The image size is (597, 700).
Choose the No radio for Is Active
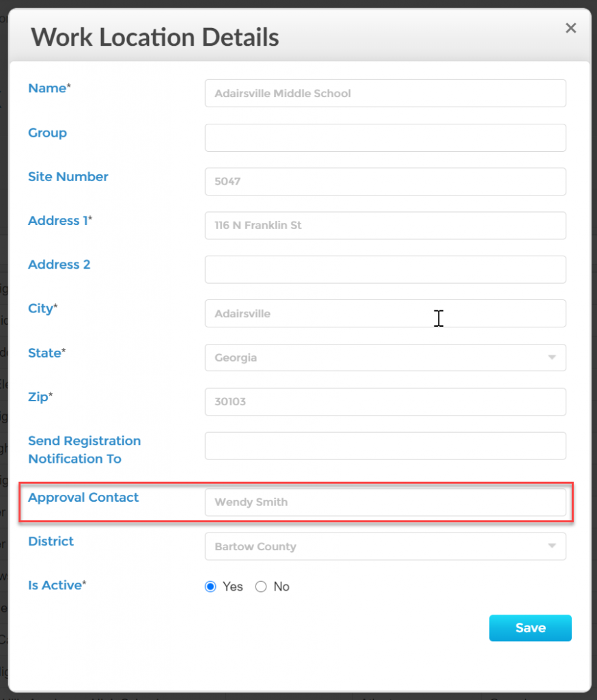(261, 587)
